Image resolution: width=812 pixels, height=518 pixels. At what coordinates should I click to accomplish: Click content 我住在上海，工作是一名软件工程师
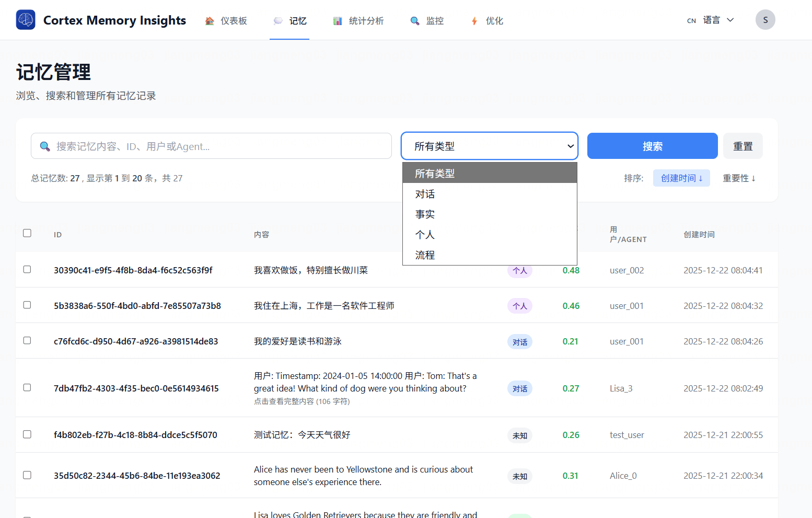tap(324, 306)
